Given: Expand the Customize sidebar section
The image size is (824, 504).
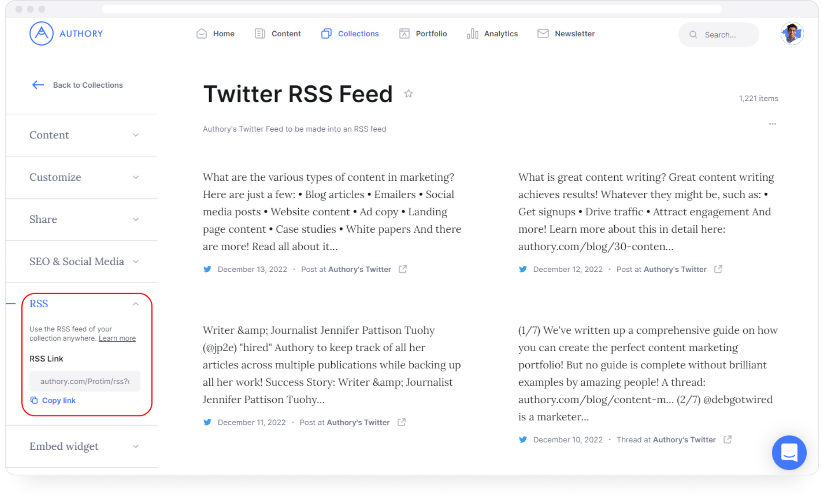Looking at the screenshot, I should [84, 177].
